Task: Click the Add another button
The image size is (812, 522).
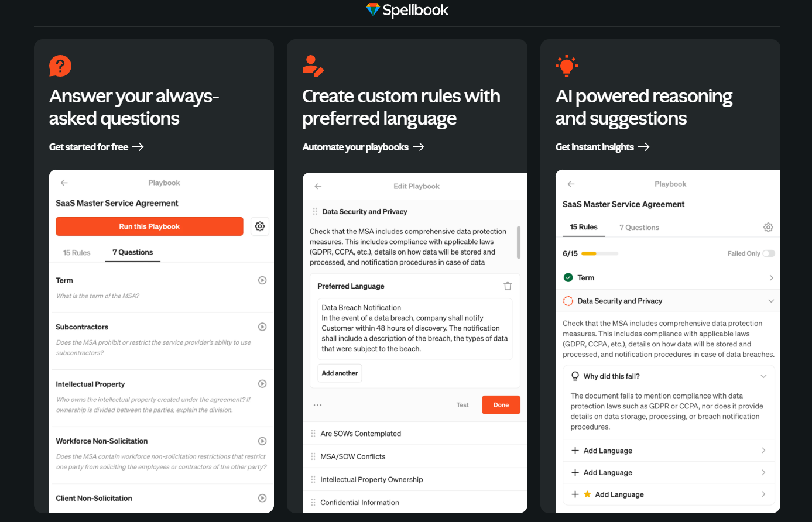Action: (x=340, y=373)
